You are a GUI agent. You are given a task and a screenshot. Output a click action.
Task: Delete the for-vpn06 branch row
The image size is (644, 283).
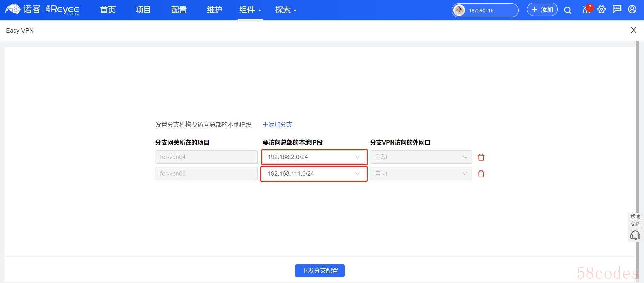(481, 174)
